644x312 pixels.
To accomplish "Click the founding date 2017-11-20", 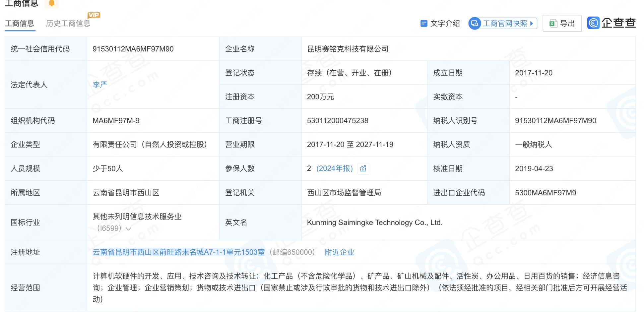I will pos(534,73).
